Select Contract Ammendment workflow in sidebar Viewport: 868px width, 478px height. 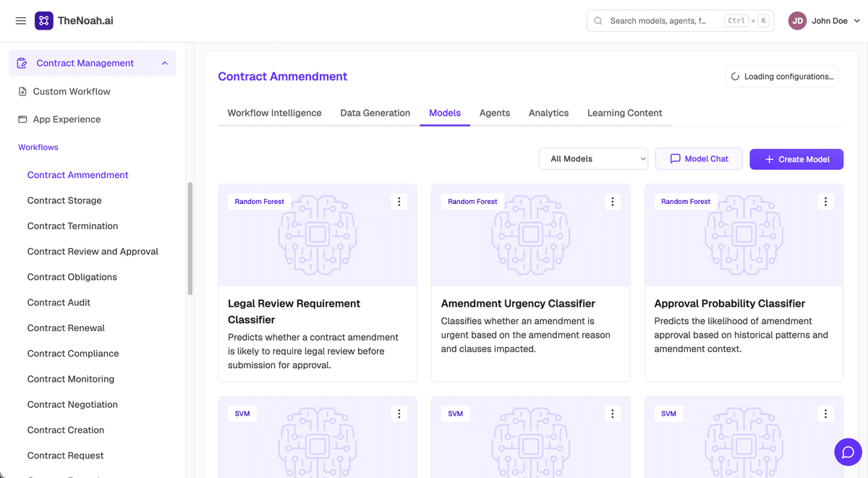click(78, 175)
